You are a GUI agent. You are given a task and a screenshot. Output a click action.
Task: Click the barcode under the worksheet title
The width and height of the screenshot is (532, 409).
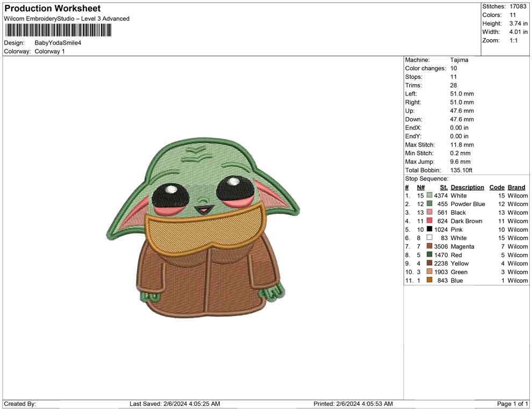coord(57,30)
